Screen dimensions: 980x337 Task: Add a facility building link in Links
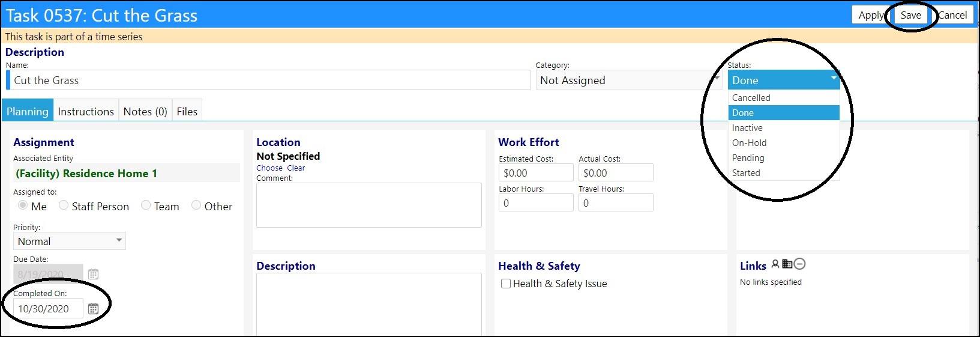(787, 264)
